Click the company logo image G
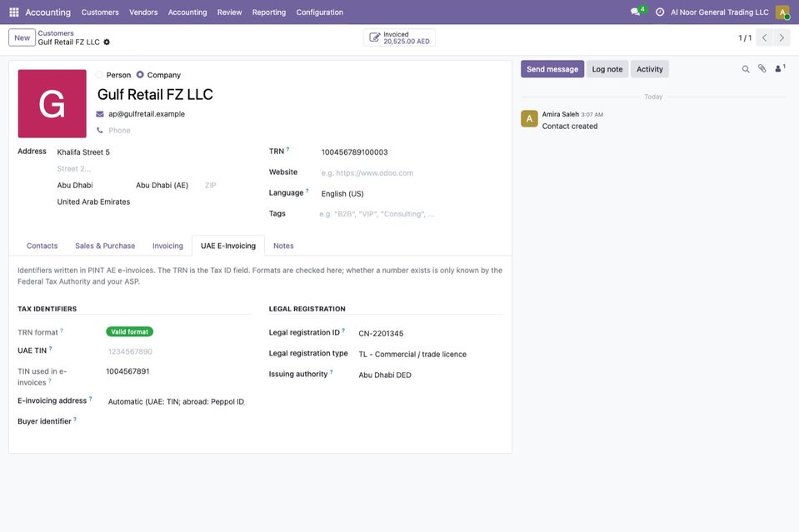 click(52, 103)
